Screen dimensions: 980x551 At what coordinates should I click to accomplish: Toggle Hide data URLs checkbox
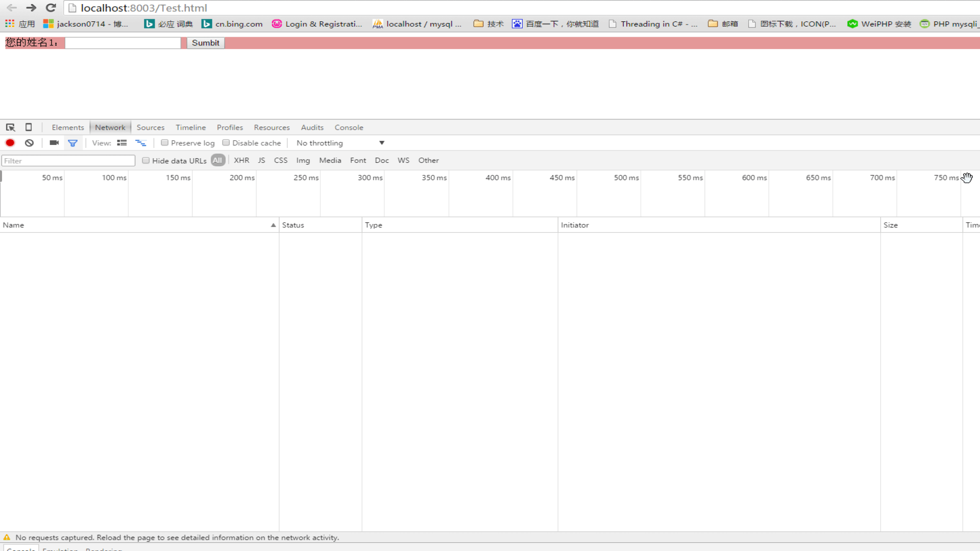point(145,160)
